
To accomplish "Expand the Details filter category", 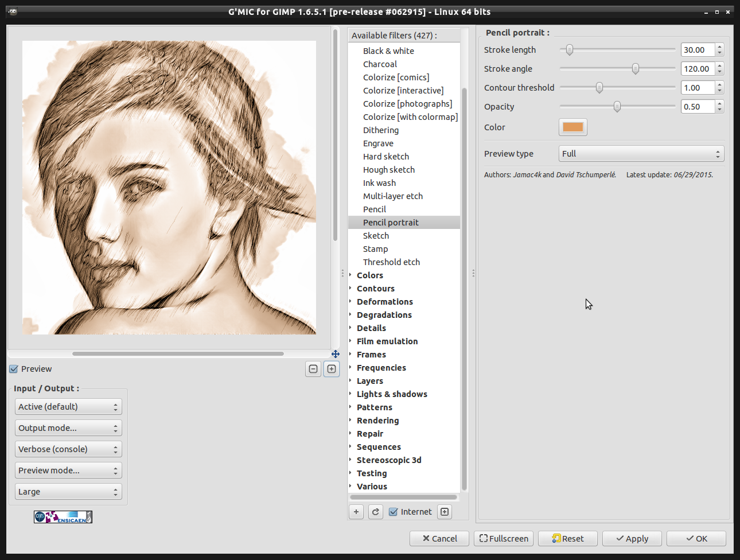I will (x=350, y=328).
